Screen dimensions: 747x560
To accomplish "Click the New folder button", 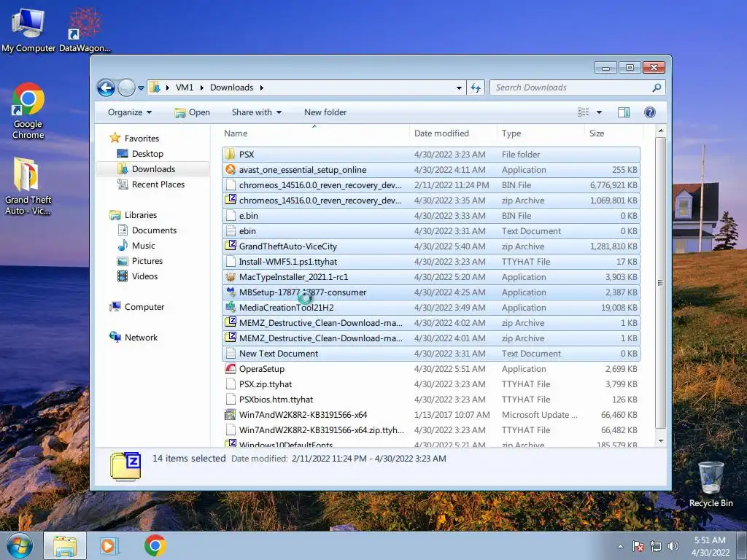I will tap(325, 112).
